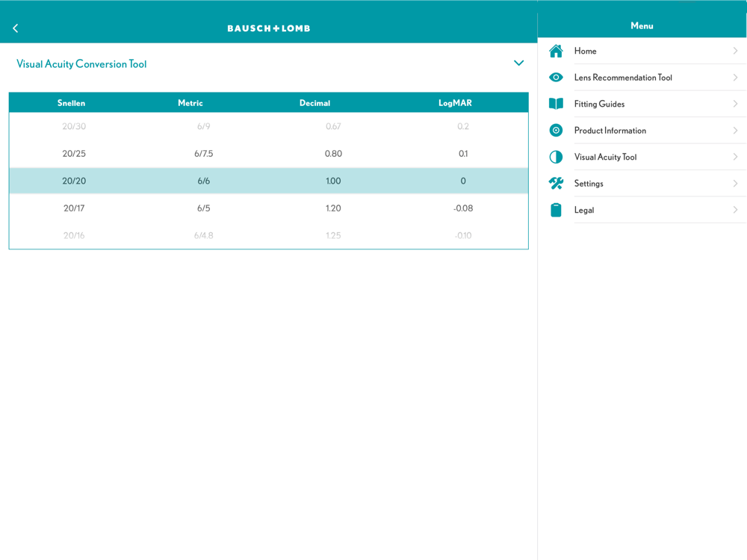The image size is (747, 560).
Task: Click the -0.08 LogMAR value
Action: pyautogui.click(x=463, y=208)
